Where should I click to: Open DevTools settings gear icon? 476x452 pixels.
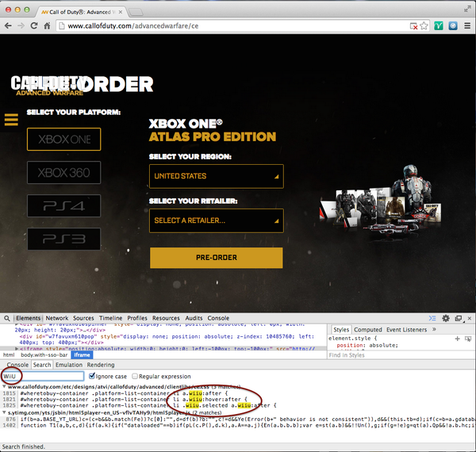click(x=446, y=318)
